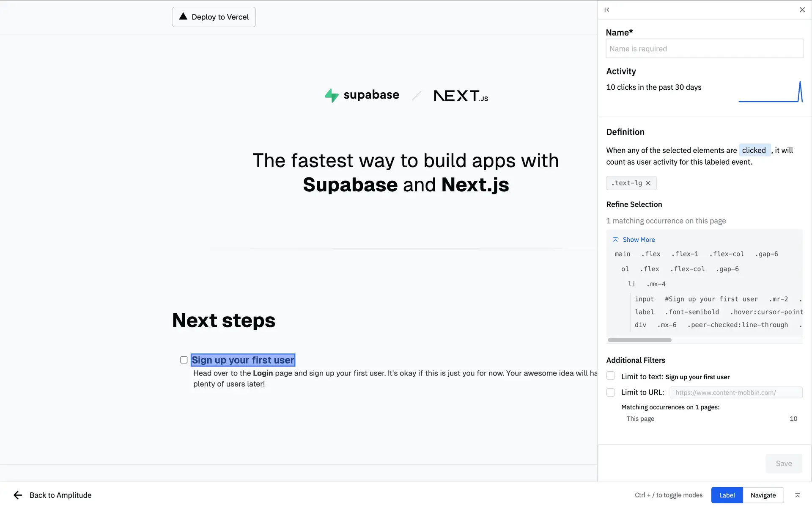This screenshot has height=508, width=812.
Task: Click the Save button
Action: click(784, 464)
